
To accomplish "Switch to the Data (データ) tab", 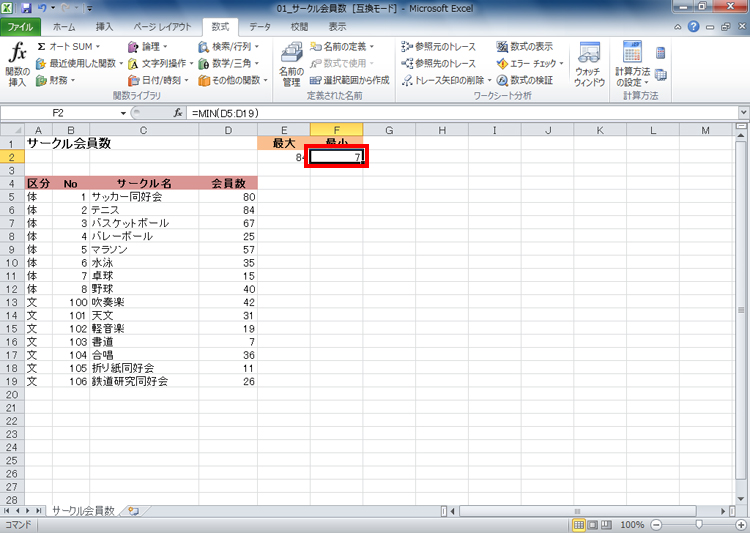I will point(260,27).
